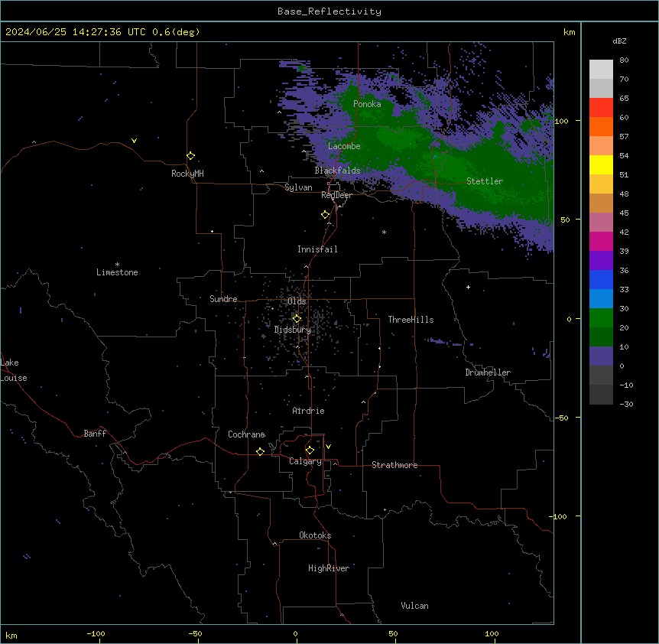The width and height of the screenshot is (659, 644).
Task: Click the 51 dBZ yellow color swatch
Action: (601, 164)
